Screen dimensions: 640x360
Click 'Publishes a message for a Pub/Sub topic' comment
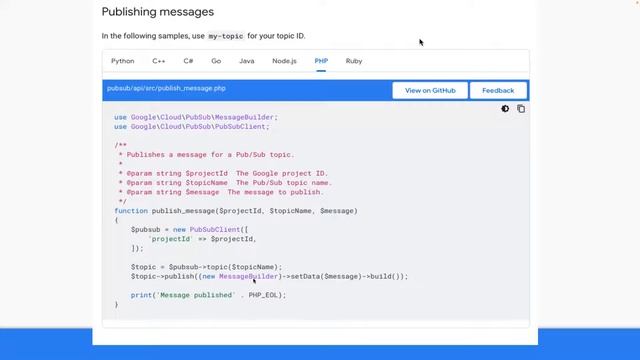(206, 155)
